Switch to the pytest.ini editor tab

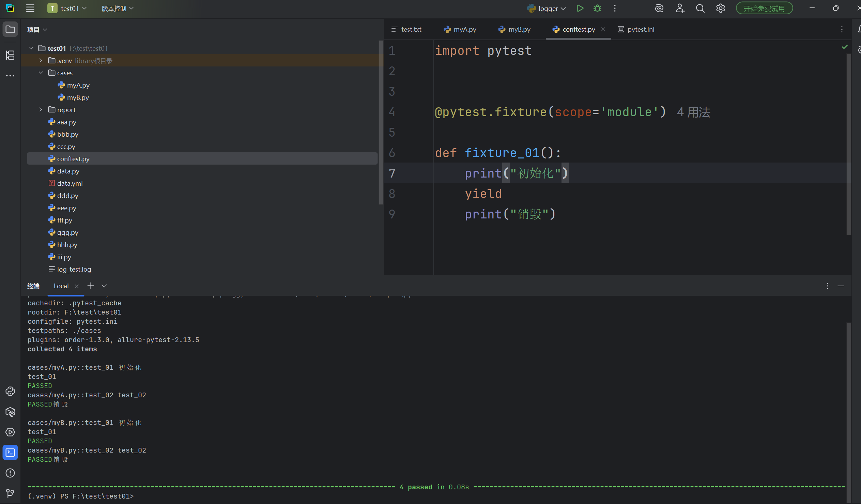click(x=640, y=29)
